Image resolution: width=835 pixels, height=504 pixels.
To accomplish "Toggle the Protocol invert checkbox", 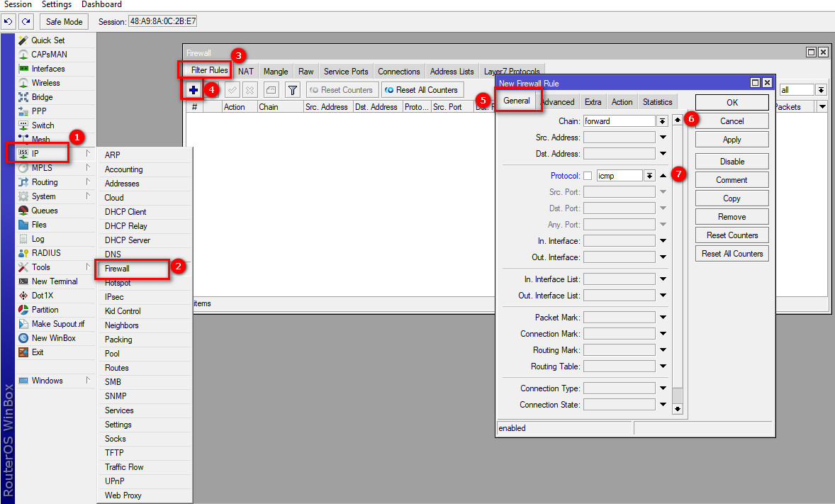I will click(x=587, y=176).
